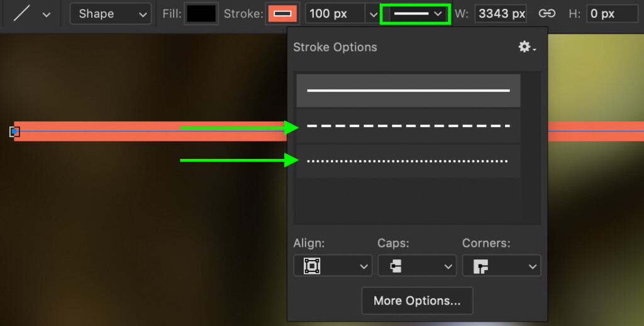Screen dimensions: 644x326
Task: Click the corners type icon
Action: pyautogui.click(x=480, y=266)
